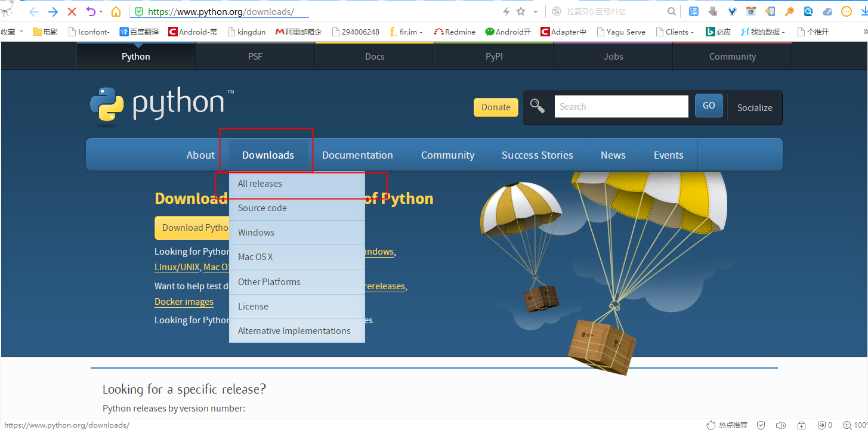
Task: Click the browser address bar URL
Action: [x=221, y=11]
